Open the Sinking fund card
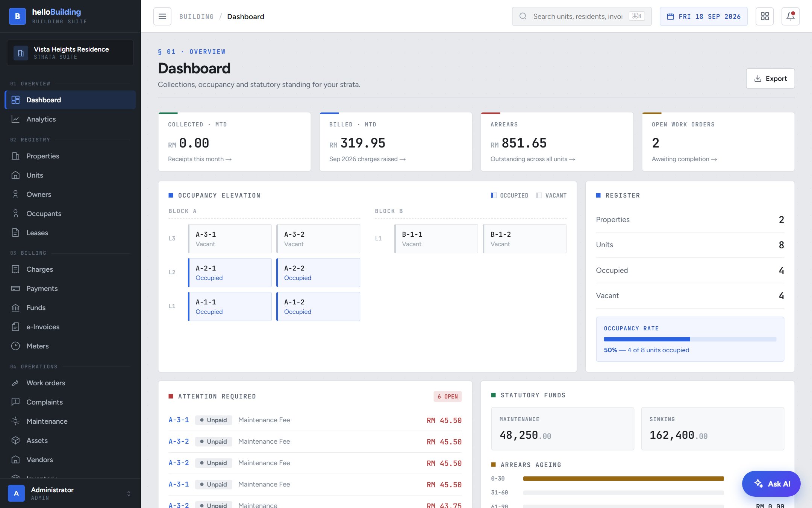The width and height of the screenshot is (812, 508). 712,429
